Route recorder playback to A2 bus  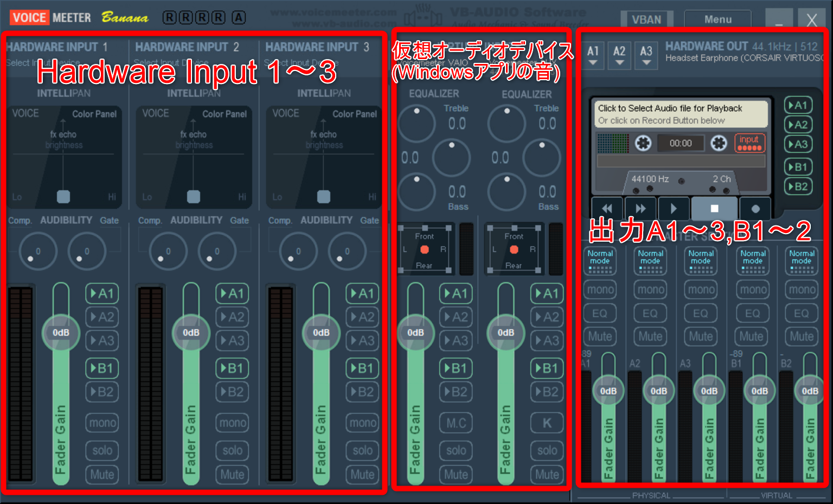coord(798,125)
